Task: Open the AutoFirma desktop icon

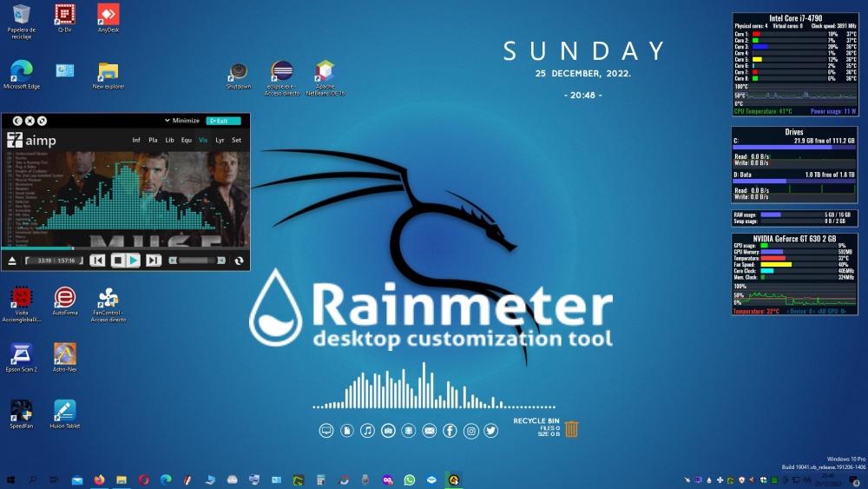Action: point(65,301)
